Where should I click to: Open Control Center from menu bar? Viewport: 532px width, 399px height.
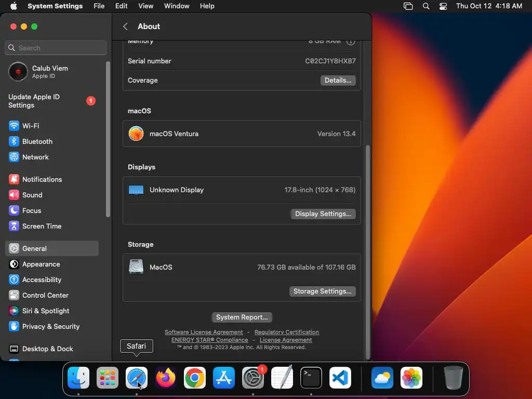tap(443, 6)
